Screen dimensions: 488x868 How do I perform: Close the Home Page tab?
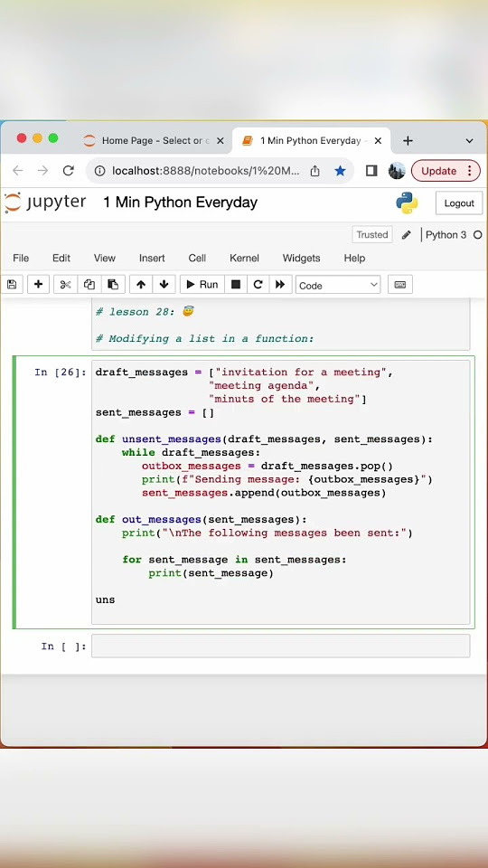point(221,141)
